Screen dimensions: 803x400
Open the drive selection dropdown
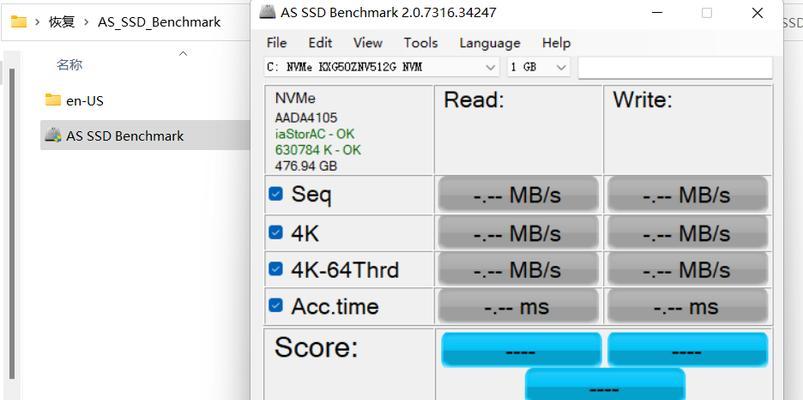click(382, 67)
